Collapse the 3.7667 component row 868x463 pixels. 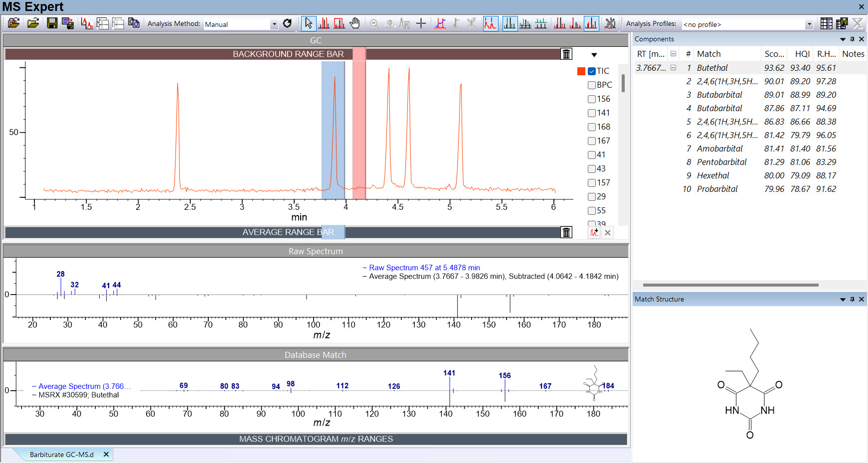[x=673, y=68]
